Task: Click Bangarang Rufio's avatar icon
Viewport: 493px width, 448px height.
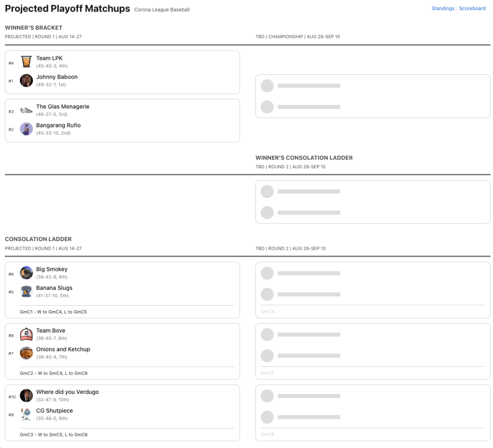Action: 26,129
